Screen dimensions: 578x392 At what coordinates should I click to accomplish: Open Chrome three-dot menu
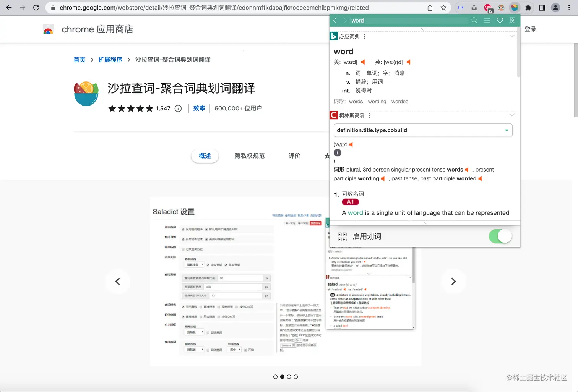coord(570,8)
